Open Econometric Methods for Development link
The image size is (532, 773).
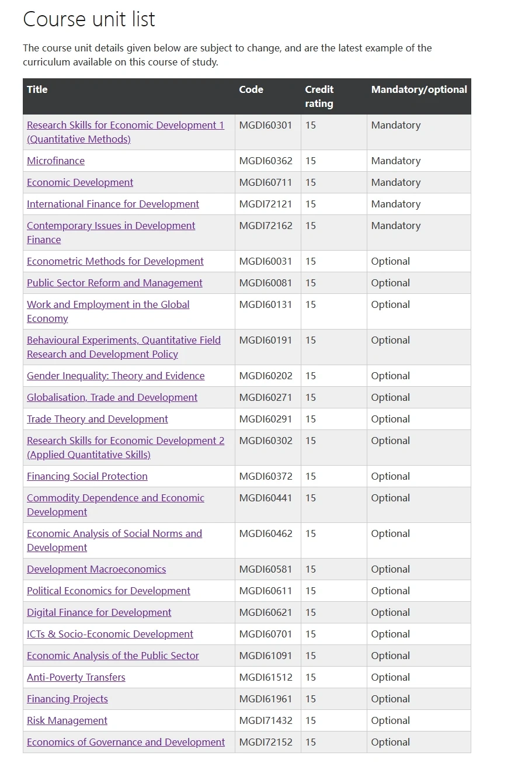(115, 261)
